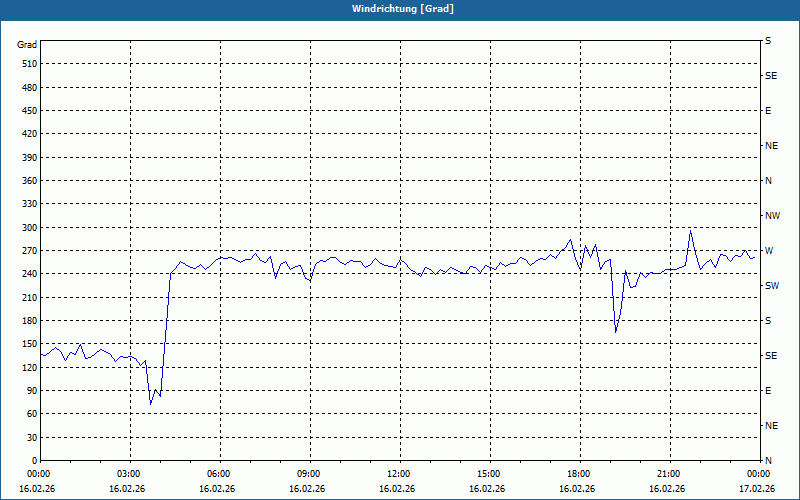
Task: Click the 21:00 time axis label
Action: (x=667, y=474)
